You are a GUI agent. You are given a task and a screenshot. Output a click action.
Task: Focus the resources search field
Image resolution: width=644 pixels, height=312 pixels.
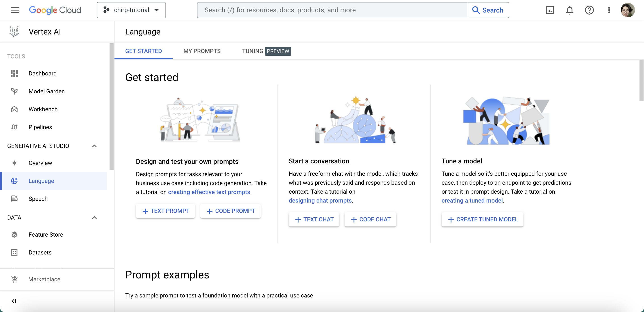click(x=331, y=10)
